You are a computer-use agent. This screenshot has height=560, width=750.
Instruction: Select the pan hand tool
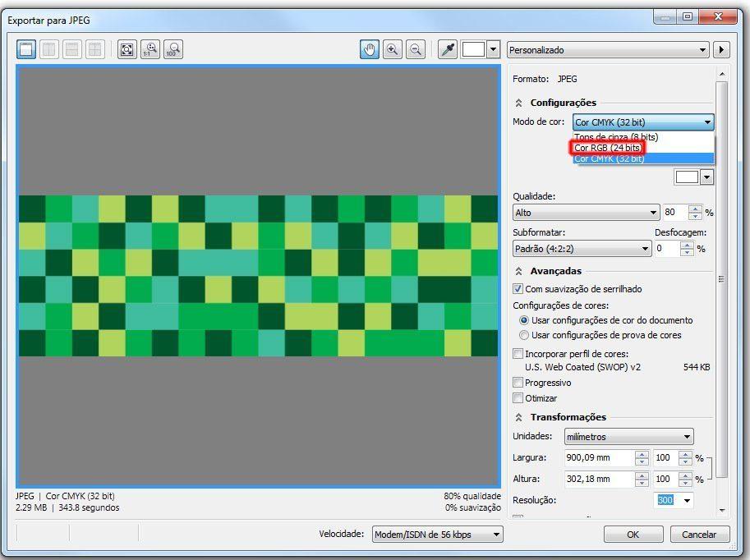tap(369, 49)
